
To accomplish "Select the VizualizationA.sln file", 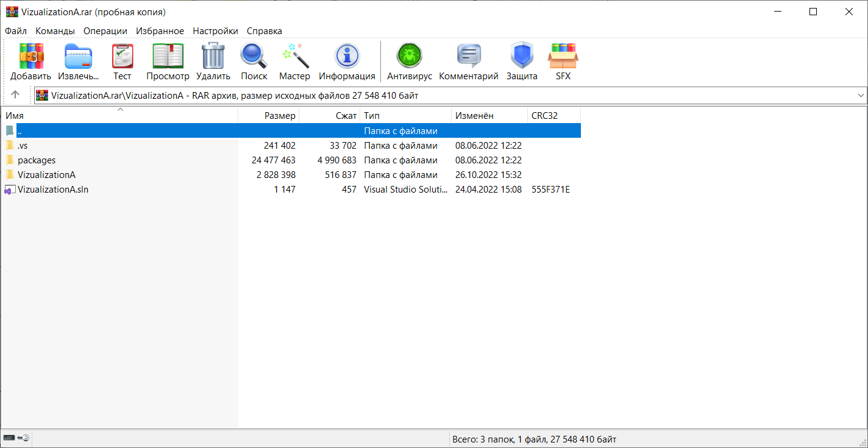I will [53, 190].
